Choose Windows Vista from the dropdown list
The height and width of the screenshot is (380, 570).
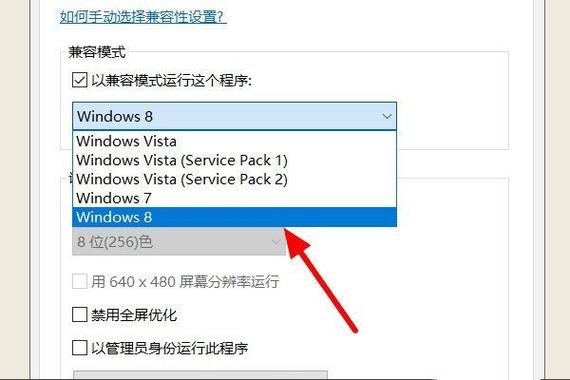click(234, 141)
